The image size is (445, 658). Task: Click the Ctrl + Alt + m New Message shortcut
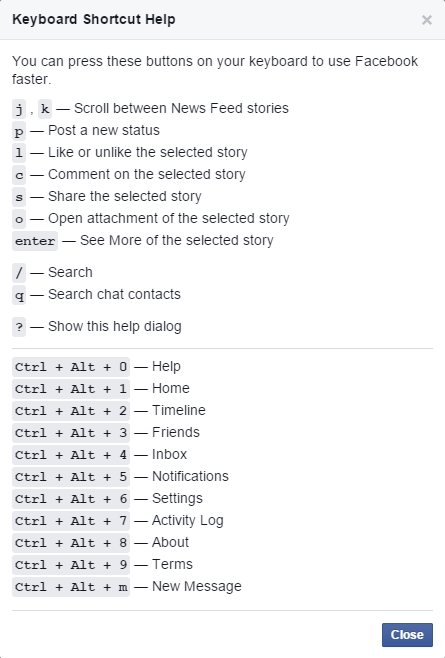(71, 587)
